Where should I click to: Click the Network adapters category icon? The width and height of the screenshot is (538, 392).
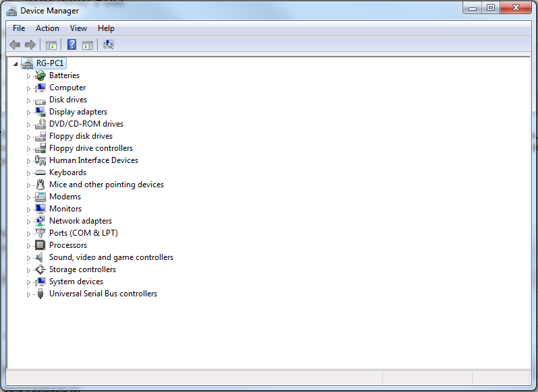click(x=40, y=221)
